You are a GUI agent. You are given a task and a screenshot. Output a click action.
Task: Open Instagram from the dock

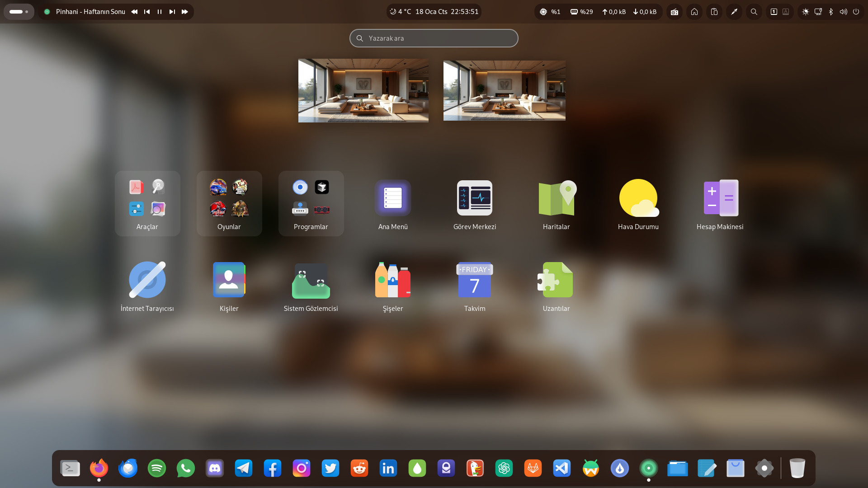pyautogui.click(x=302, y=468)
